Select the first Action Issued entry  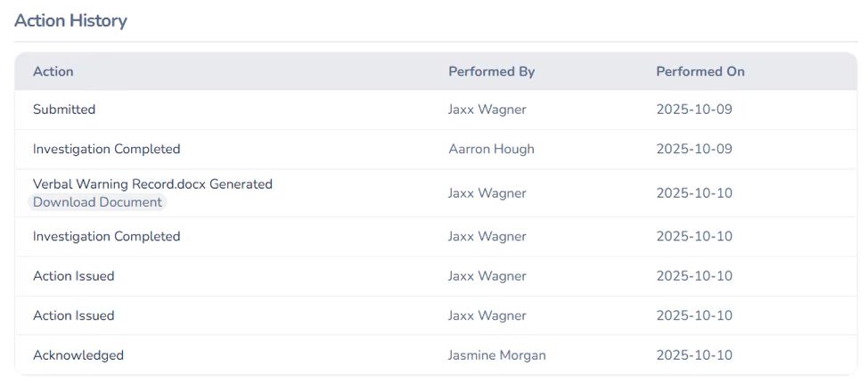click(74, 276)
